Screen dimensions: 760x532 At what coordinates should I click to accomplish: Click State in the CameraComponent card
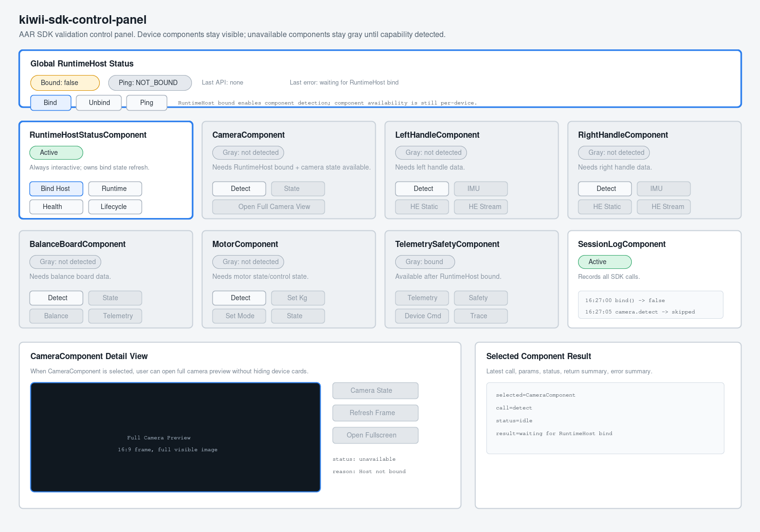pyautogui.click(x=298, y=189)
